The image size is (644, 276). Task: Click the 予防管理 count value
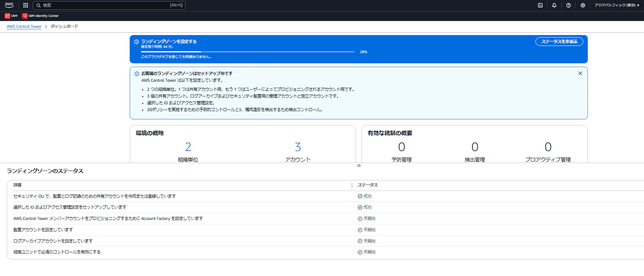pos(402,147)
